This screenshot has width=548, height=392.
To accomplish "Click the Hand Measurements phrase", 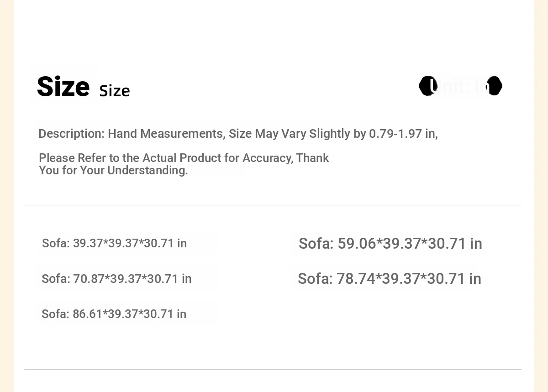I will pyautogui.click(x=165, y=134).
